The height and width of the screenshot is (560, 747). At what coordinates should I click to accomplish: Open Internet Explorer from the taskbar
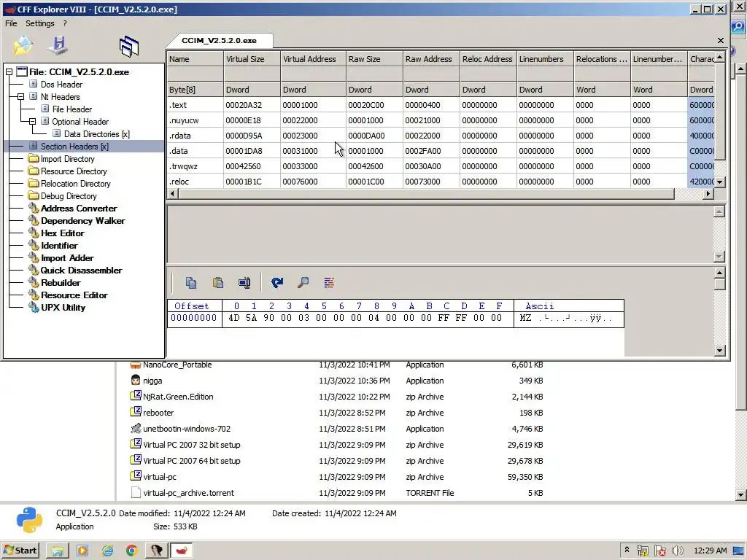pyautogui.click(x=107, y=551)
